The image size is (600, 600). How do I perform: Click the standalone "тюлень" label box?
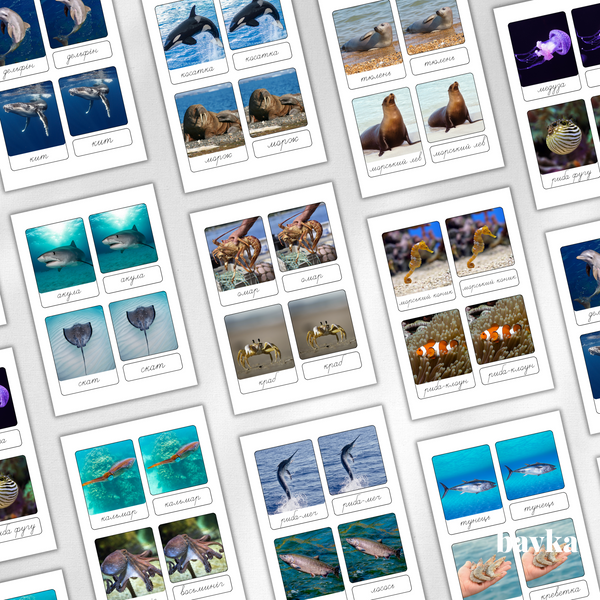pos(440,61)
